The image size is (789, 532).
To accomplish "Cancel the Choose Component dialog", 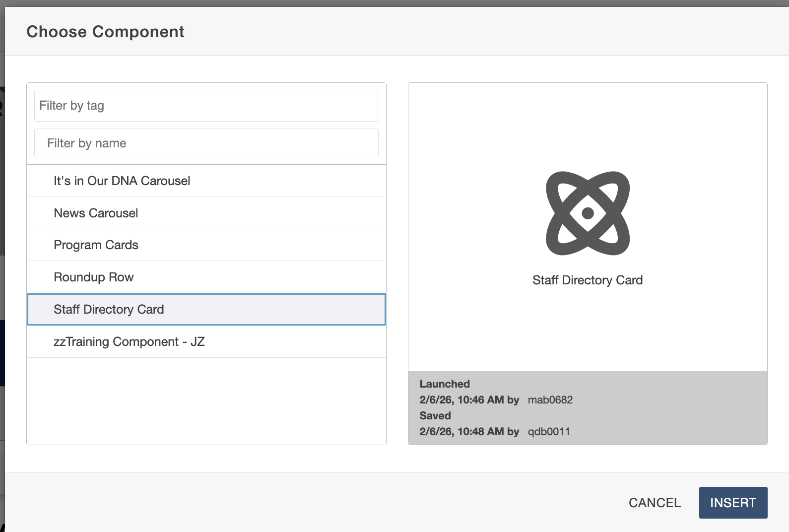I will (x=655, y=503).
